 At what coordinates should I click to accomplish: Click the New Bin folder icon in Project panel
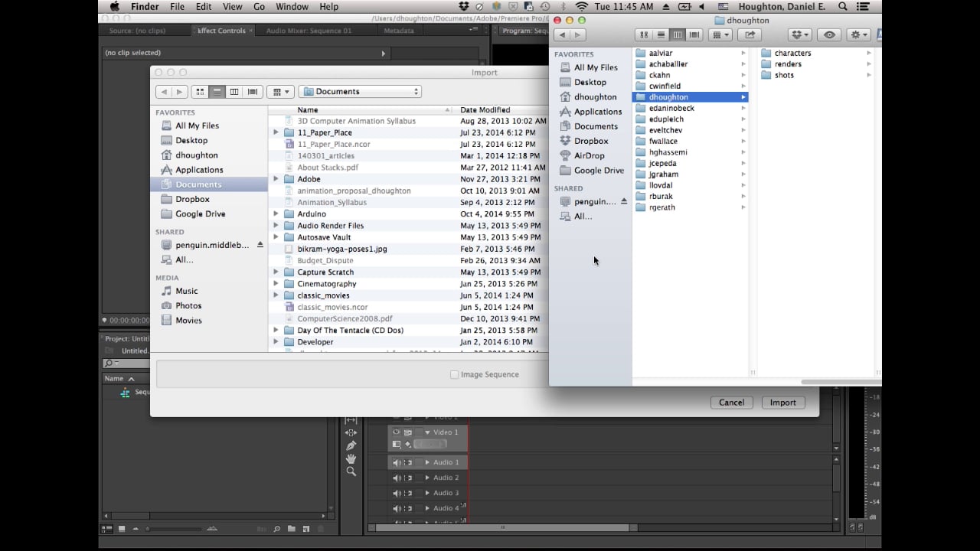tap(292, 529)
